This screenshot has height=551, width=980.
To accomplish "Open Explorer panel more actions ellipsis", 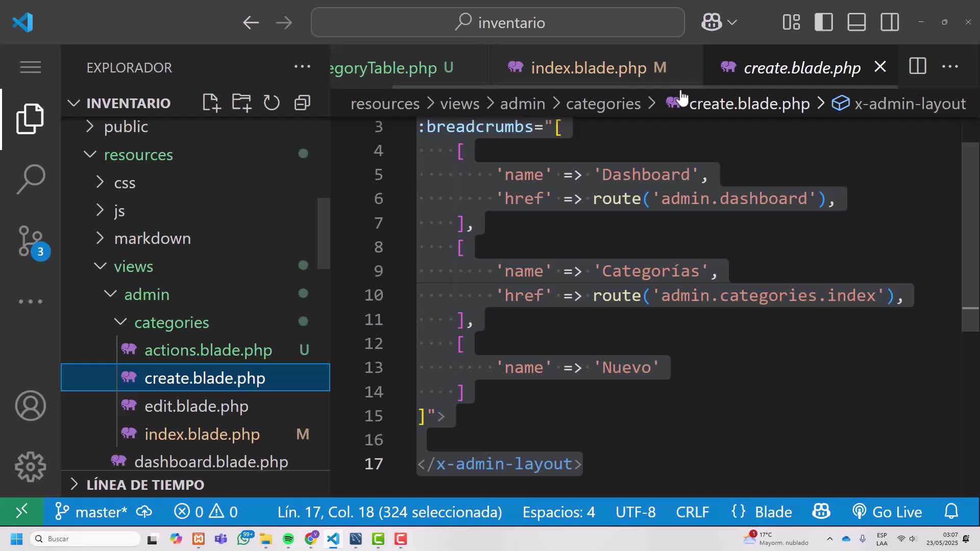I will pyautogui.click(x=302, y=67).
